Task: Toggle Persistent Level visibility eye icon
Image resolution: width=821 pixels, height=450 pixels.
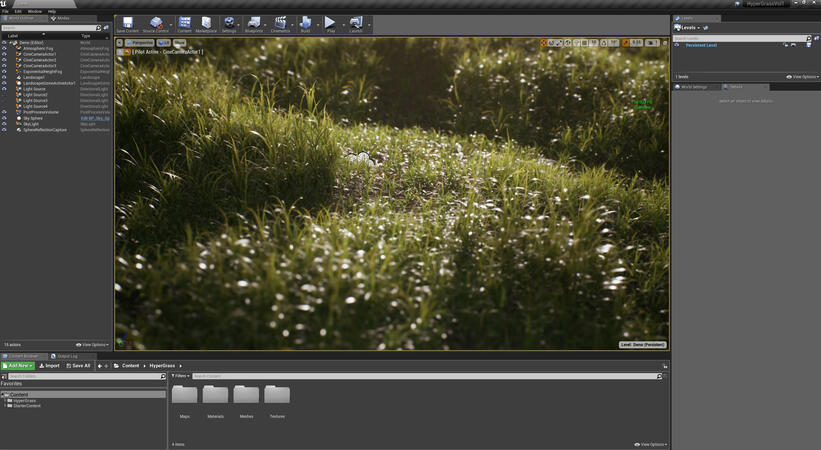Action: pos(677,45)
